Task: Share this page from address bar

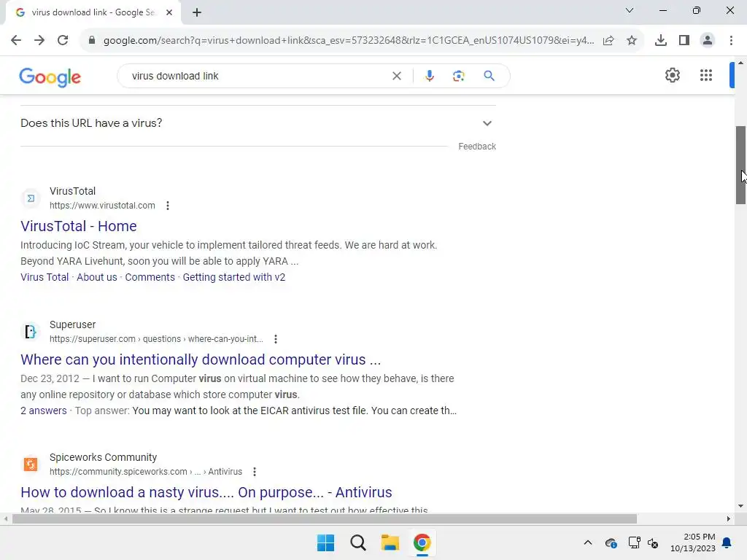Action: pyautogui.click(x=608, y=41)
